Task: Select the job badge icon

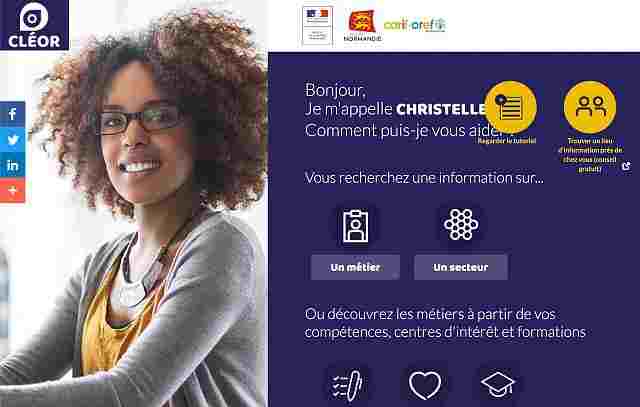Action: [355, 226]
